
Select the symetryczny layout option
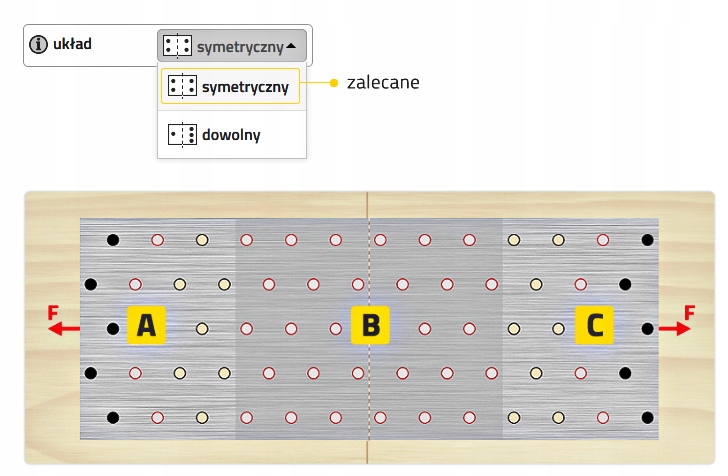tap(244, 87)
